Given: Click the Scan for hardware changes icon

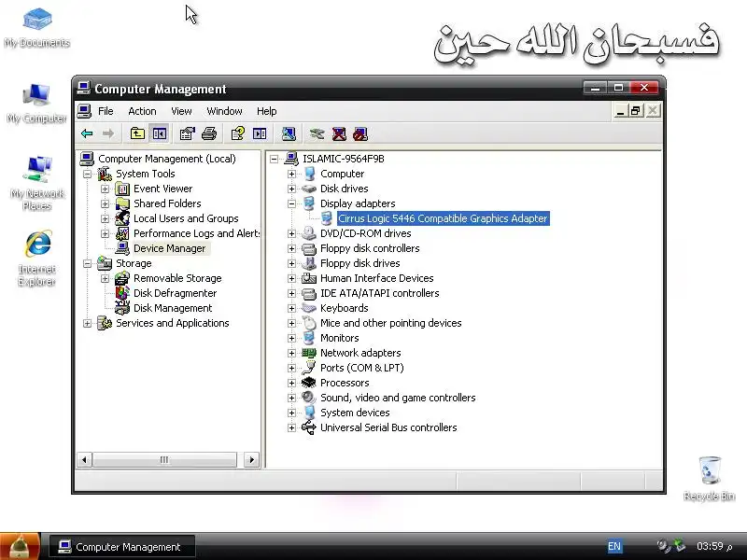Looking at the screenshot, I should pyautogui.click(x=289, y=133).
